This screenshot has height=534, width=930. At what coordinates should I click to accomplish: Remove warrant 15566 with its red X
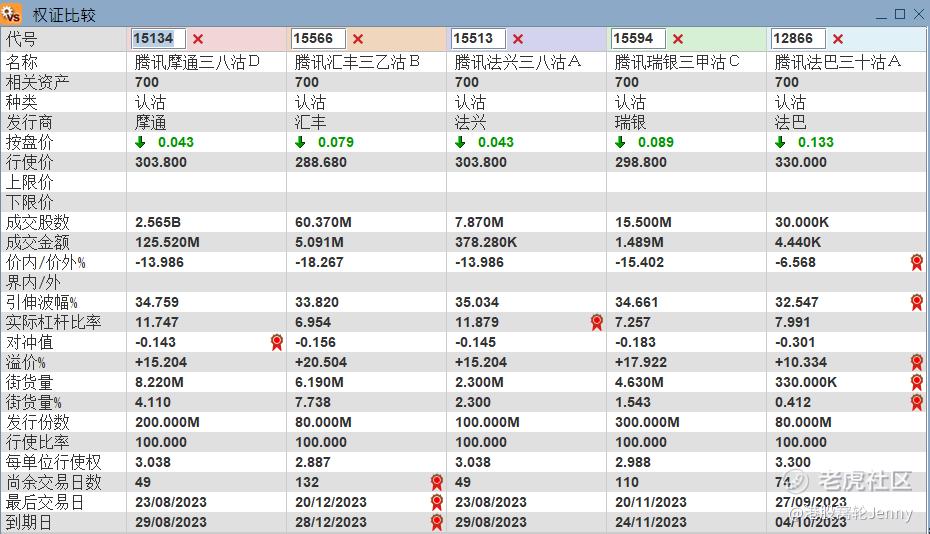tap(358, 39)
